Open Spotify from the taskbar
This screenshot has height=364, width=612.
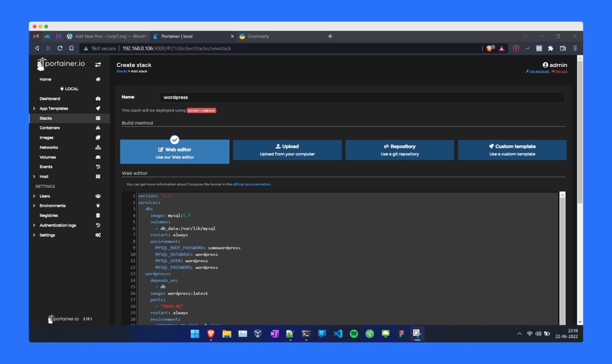[354, 334]
